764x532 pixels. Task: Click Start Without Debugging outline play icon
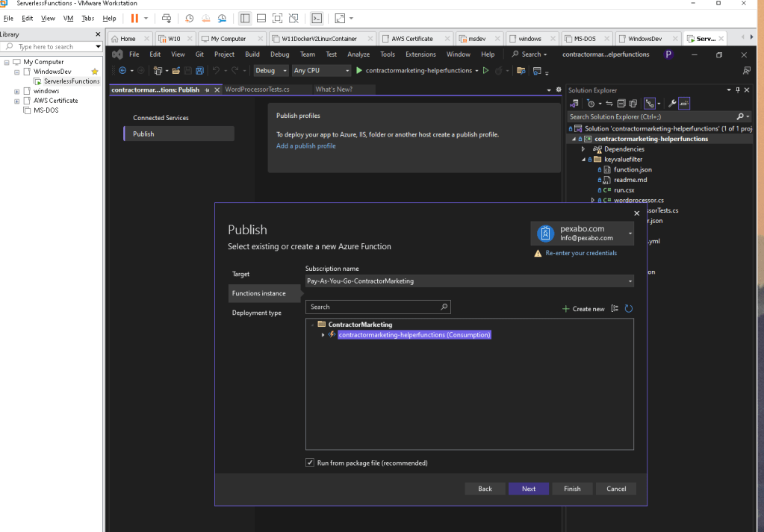point(485,71)
